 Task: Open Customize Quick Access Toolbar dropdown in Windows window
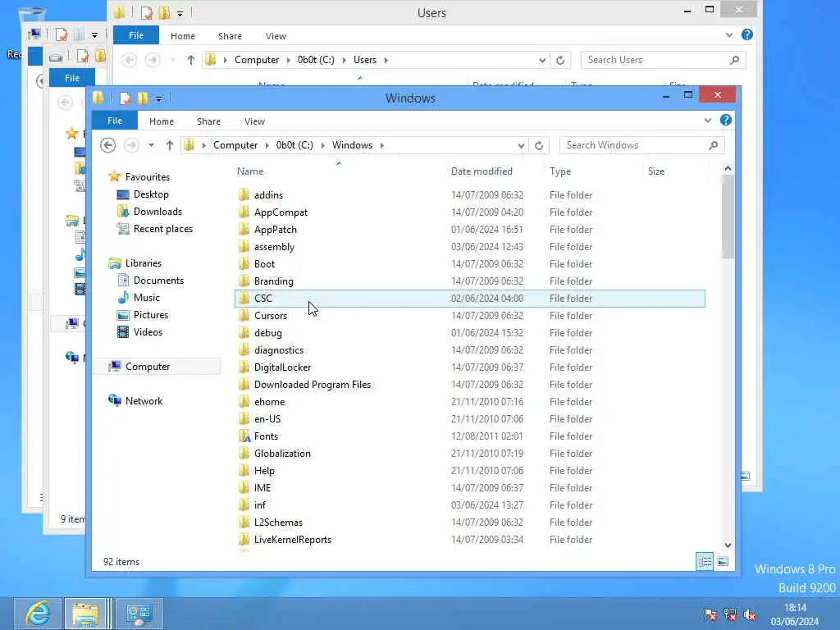tap(158, 99)
